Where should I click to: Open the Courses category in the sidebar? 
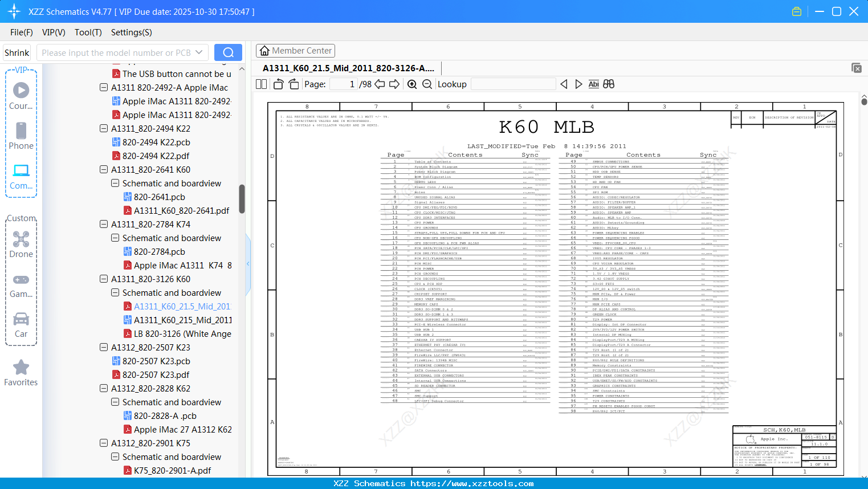pyautogui.click(x=21, y=96)
